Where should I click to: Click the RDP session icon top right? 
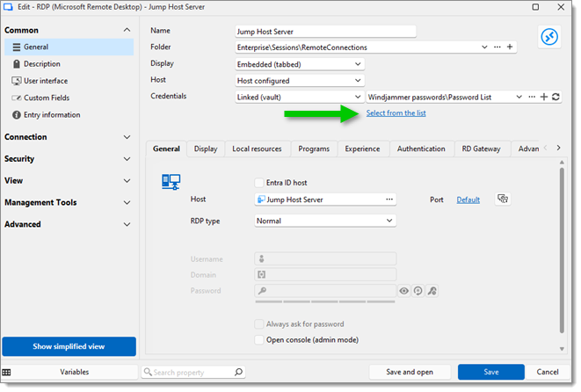pos(549,37)
